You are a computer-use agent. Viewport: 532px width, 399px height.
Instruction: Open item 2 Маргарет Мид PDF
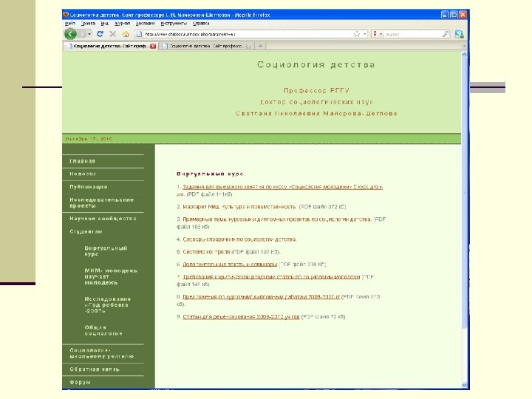point(239,207)
